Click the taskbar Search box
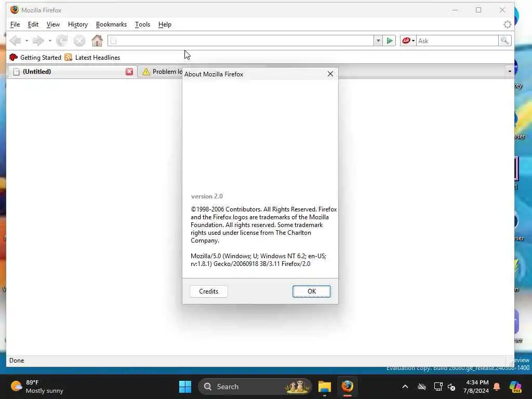 [x=255, y=387]
